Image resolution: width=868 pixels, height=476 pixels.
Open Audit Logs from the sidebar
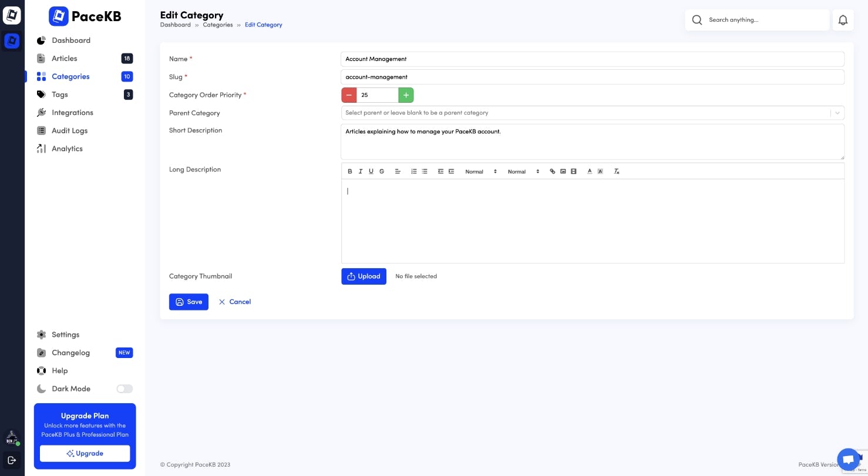click(69, 130)
